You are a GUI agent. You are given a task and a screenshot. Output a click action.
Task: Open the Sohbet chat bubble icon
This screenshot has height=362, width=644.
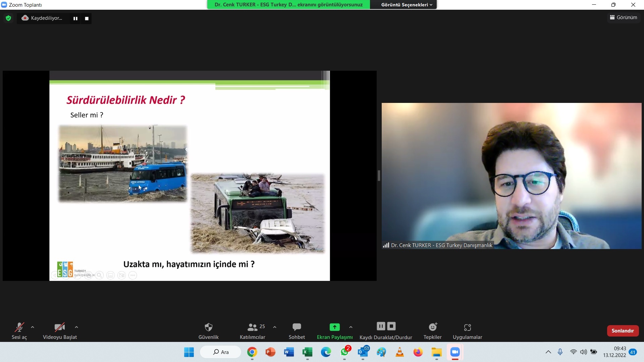pyautogui.click(x=297, y=327)
